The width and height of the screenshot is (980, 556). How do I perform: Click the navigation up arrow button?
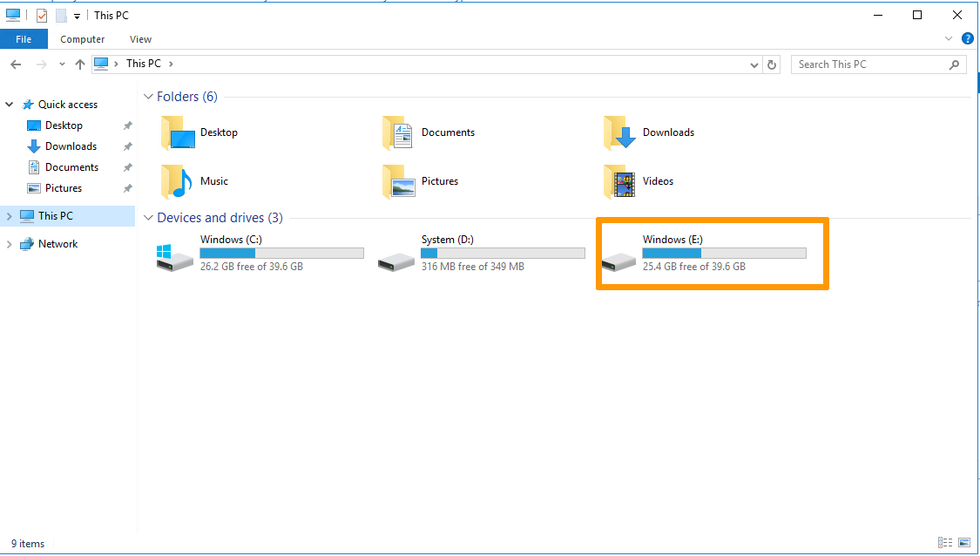(80, 64)
